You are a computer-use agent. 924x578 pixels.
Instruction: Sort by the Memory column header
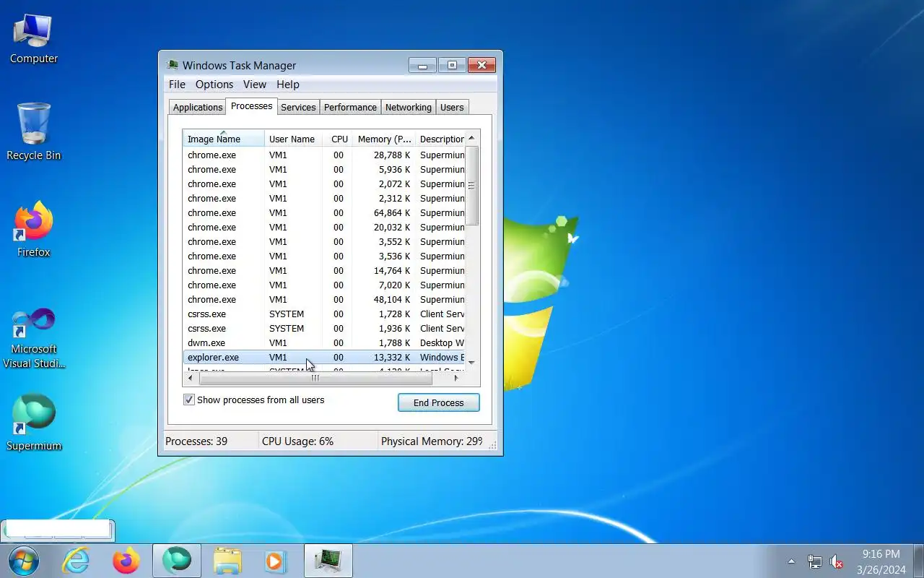384,139
